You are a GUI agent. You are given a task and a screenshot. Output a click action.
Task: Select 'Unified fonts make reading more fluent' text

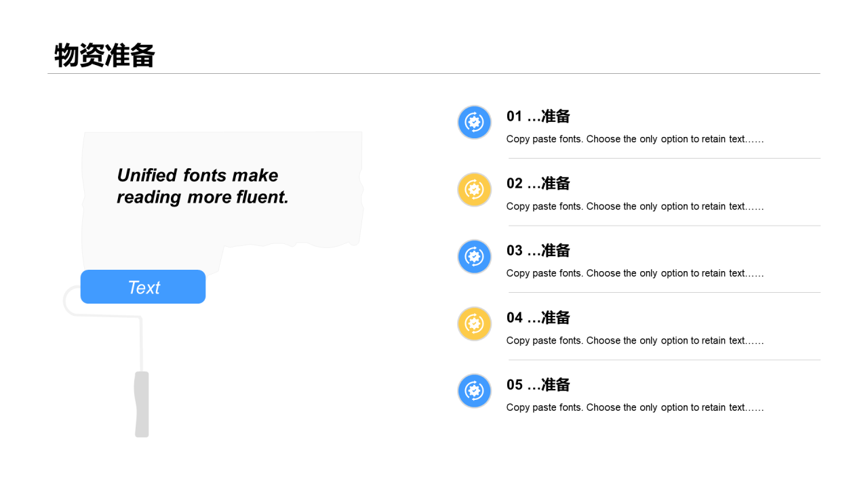coord(203,186)
